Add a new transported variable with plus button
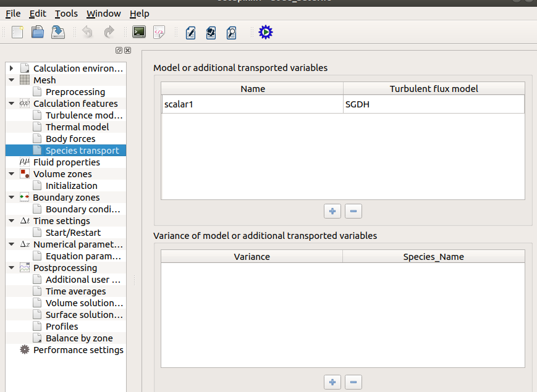This screenshot has width=537, height=392. coord(332,211)
